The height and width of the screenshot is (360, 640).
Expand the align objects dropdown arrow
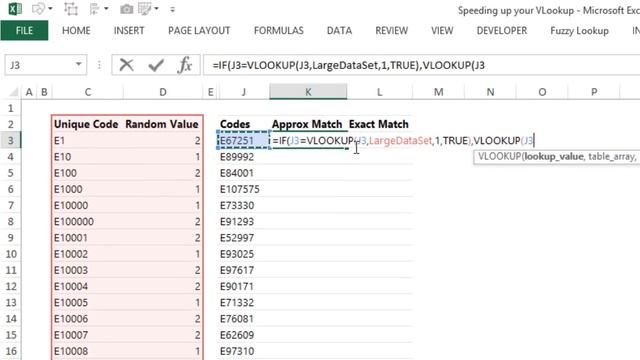[107, 9]
